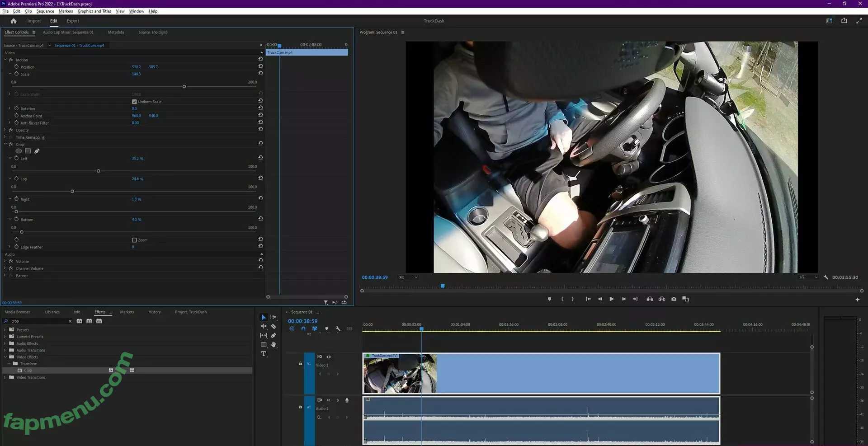The image size is (868, 446).
Task: Click Go to Out point button
Action: [635, 299]
